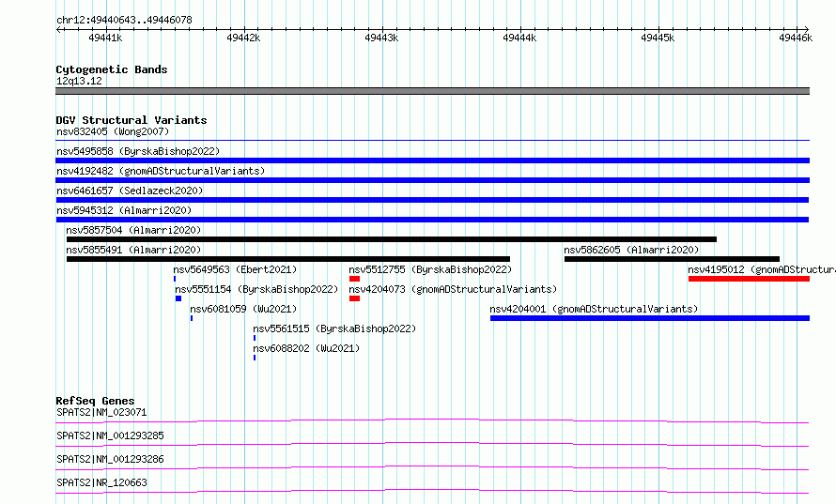Viewport: 836px width, 504px height.
Task: Click the nsv4204001 blue variant bar
Action: [650, 318]
